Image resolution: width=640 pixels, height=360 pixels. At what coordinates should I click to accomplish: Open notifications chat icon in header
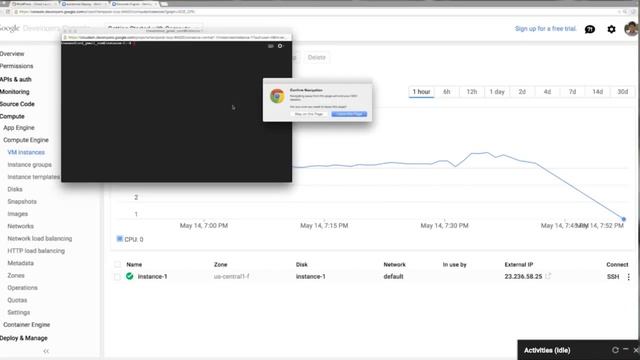coord(590,29)
